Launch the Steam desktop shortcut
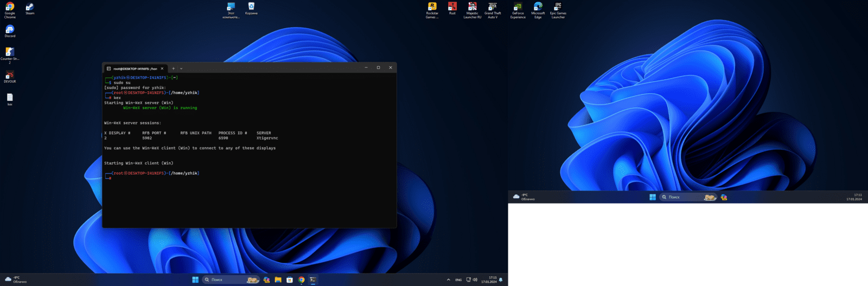The image size is (868, 286). click(x=30, y=7)
